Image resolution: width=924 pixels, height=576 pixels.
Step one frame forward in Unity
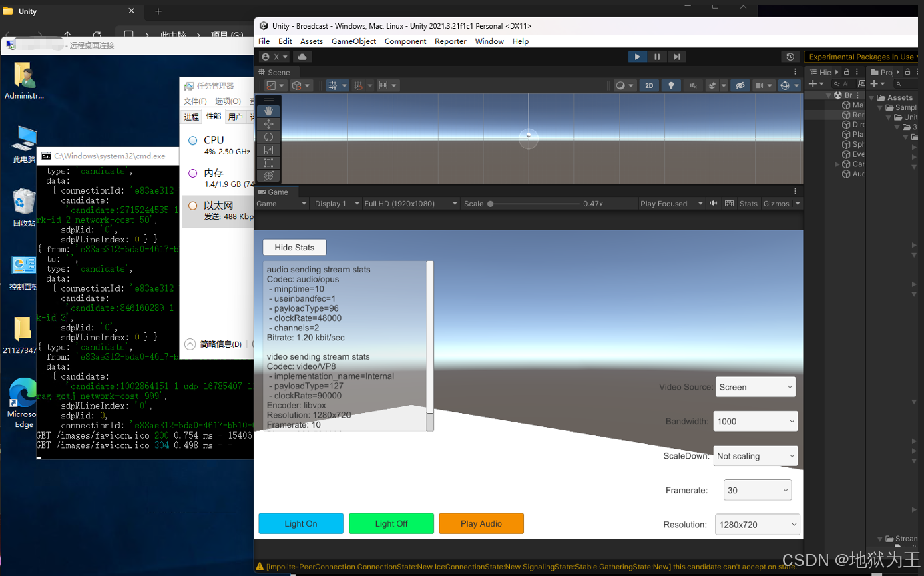[676, 57]
